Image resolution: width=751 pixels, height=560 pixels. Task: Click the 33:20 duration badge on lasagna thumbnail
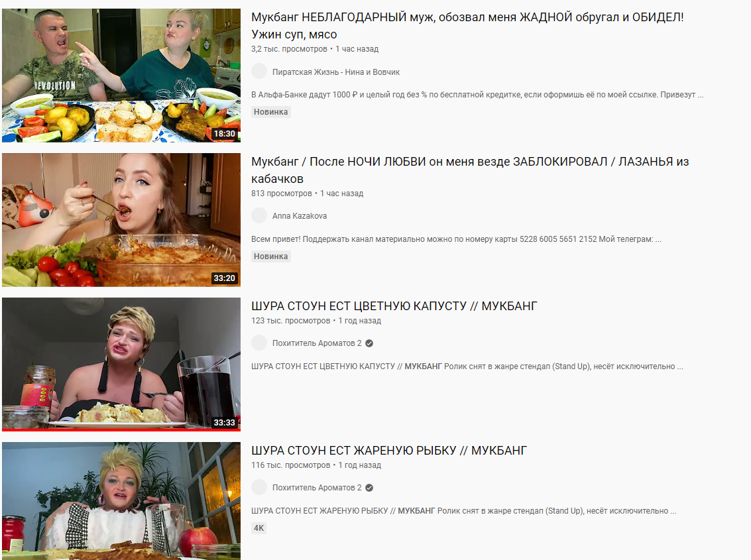[x=225, y=278]
